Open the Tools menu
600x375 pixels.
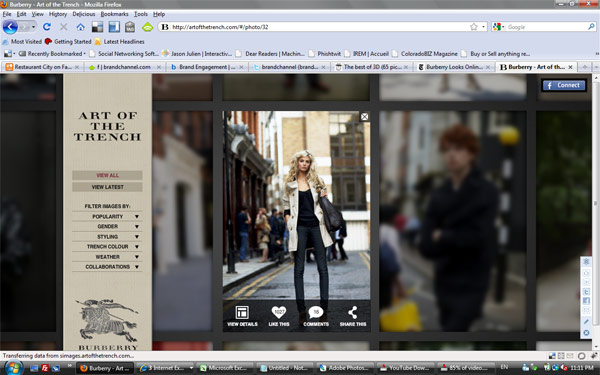(x=140, y=14)
